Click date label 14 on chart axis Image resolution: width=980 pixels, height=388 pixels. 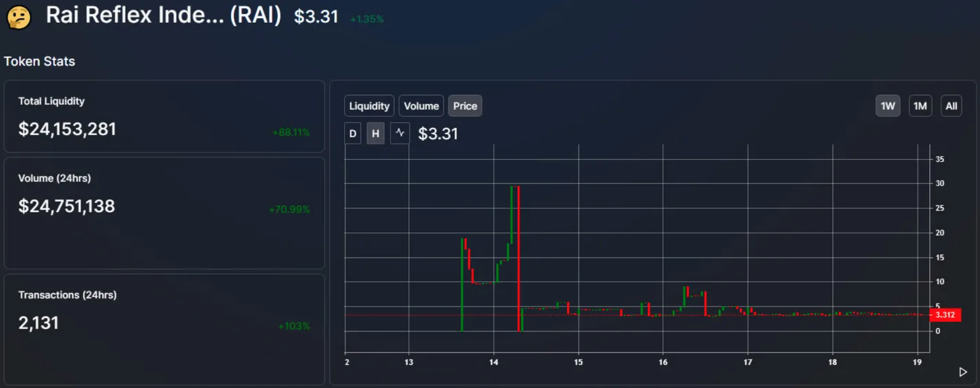point(494,362)
